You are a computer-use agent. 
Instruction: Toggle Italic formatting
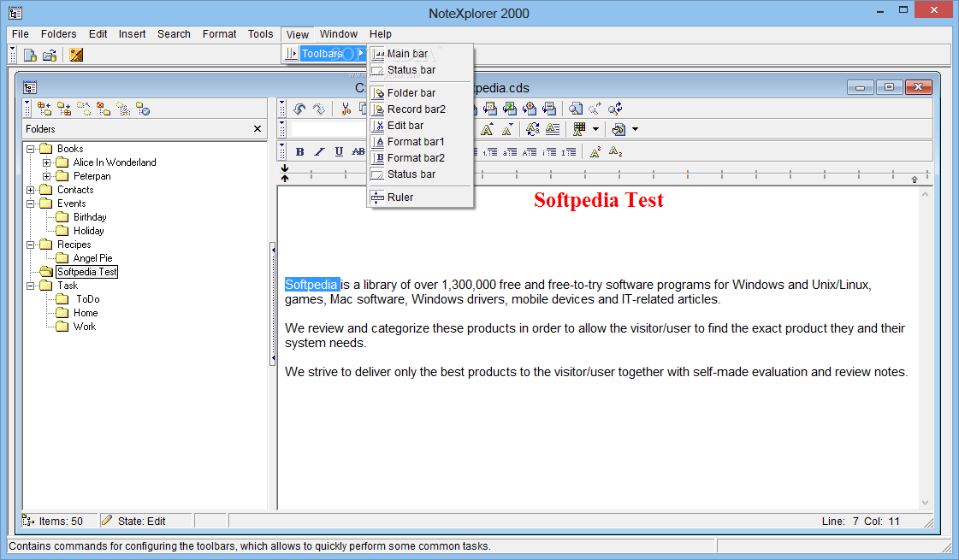pyautogui.click(x=319, y=151)
